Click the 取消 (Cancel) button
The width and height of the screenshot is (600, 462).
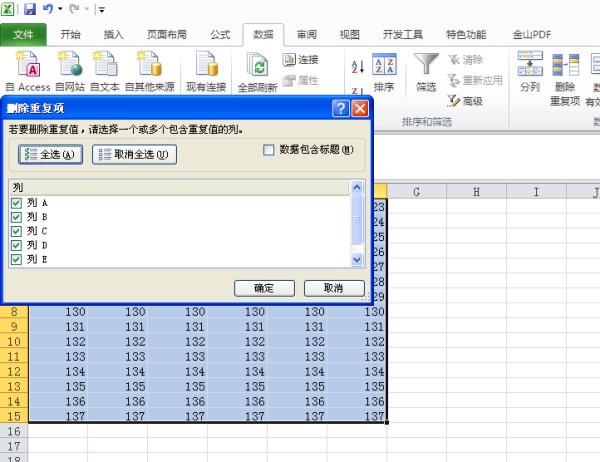pos(334,288)
